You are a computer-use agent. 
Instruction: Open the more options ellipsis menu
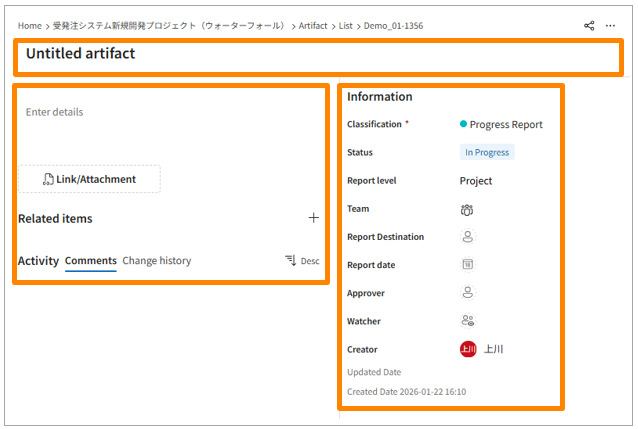[x=610, y=25]
